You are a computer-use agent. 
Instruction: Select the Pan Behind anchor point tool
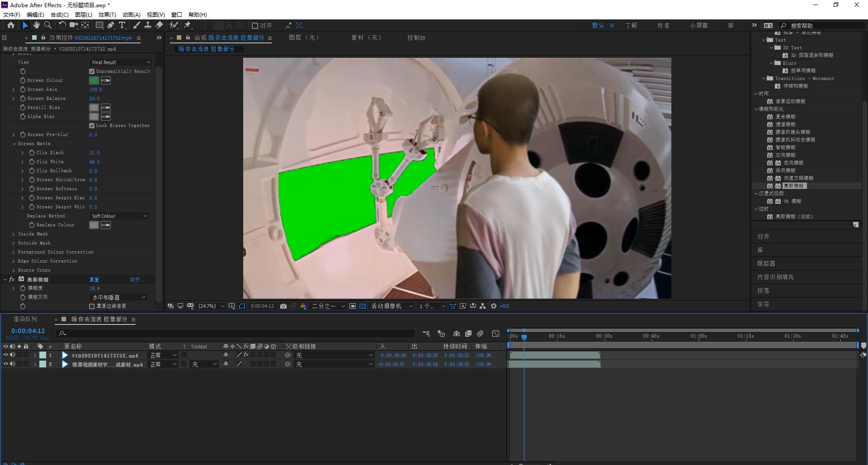pyautogui.click(x=85, y=25)
